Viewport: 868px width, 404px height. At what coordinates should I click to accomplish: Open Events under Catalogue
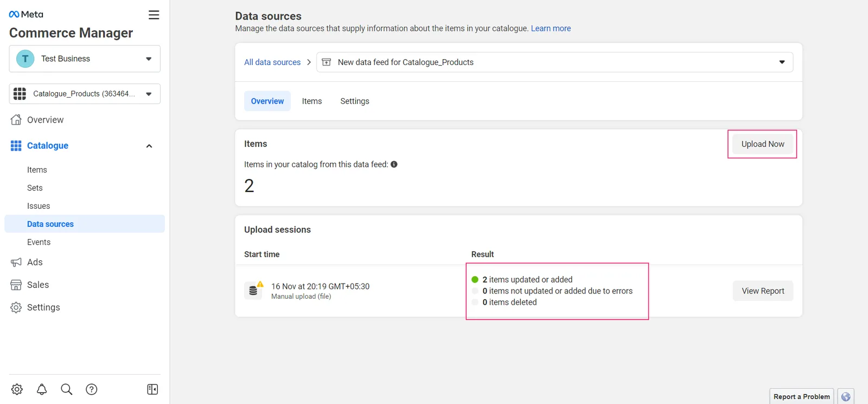[x=39, y=242]
